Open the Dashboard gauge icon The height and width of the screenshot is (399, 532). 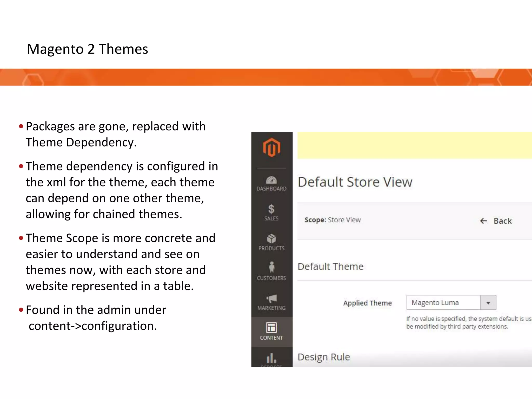(x=271, y=180)
